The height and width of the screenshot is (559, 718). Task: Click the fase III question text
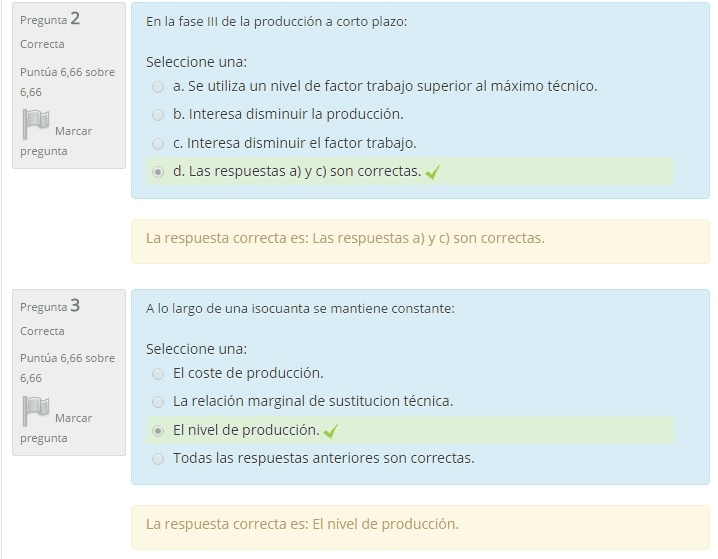click(276, 21)
